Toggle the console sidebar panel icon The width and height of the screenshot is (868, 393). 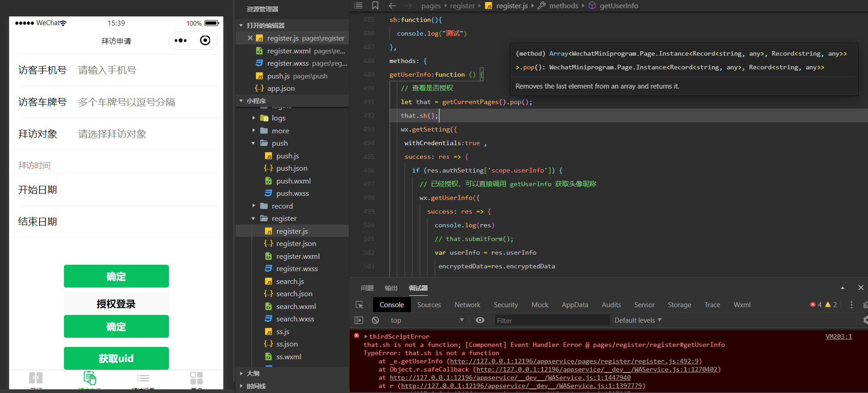[359, 320]
